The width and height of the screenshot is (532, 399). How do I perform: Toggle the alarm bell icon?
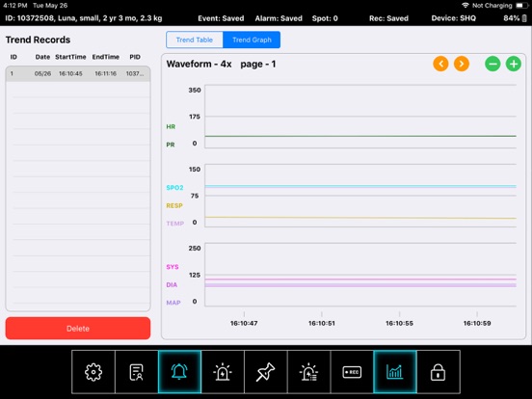179,372
